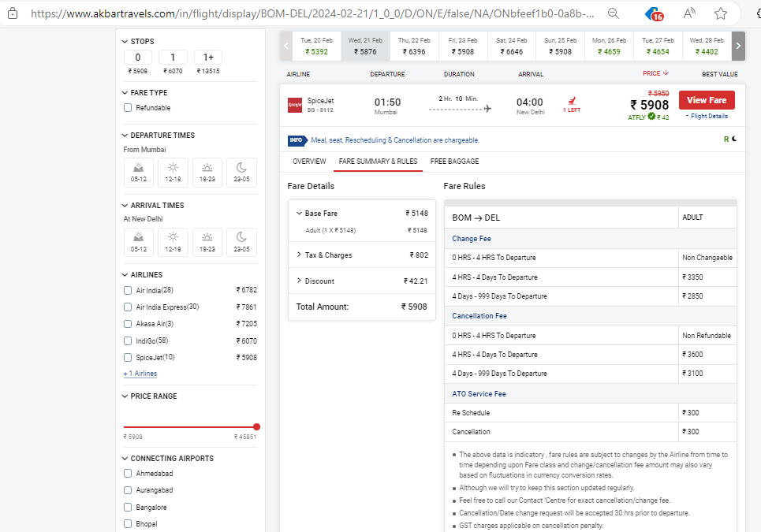Image resolution: width=761 pixels, height=532 pixels.
Task: Switch to the Free Baggage tab
Action: (x=454, y=162)
